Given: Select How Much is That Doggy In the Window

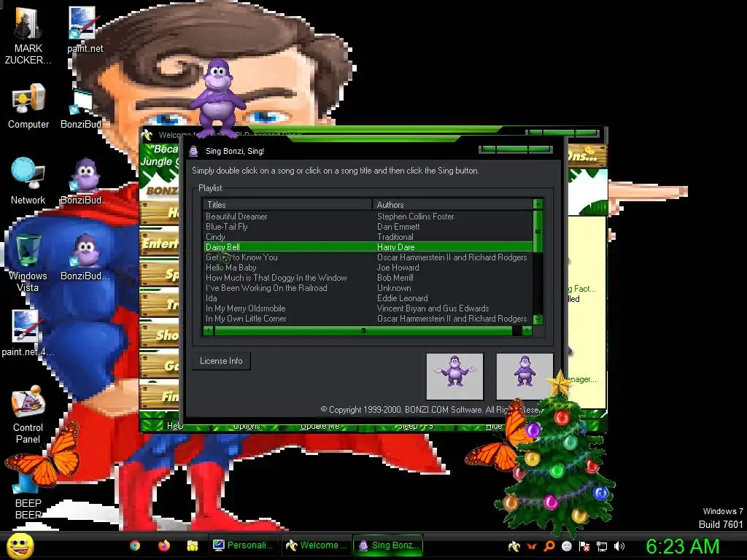Looking at the screenshot, I should 276,278.
